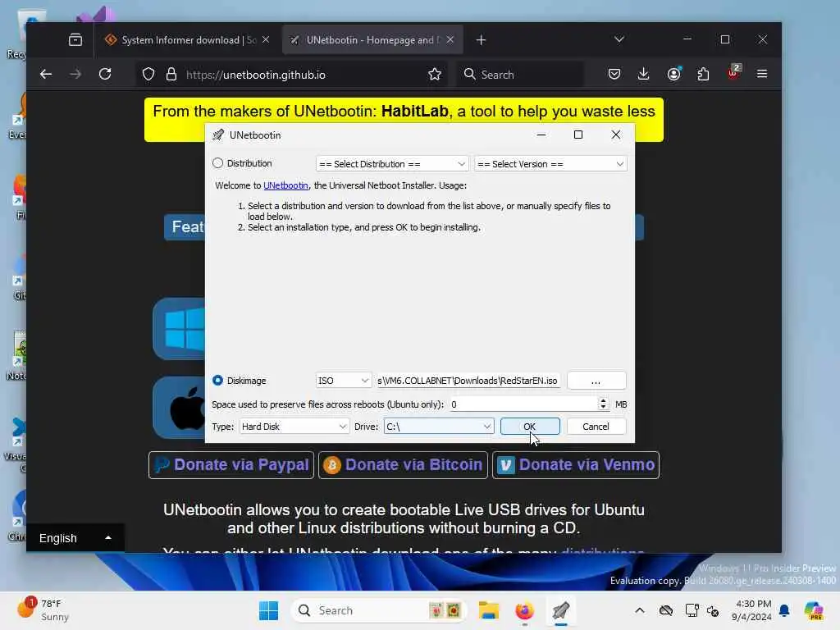Open the Firefox Downloads panel
840x630 pixels.
tap(644, 74)
